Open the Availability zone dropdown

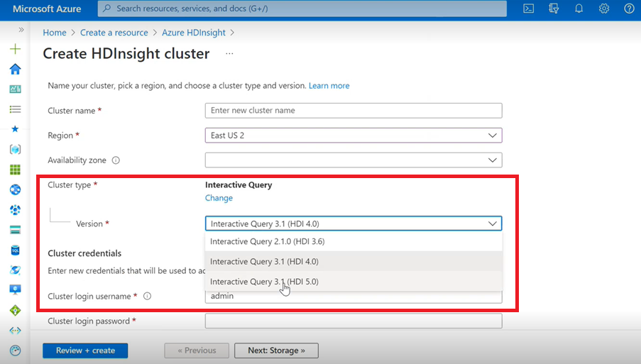point(354,160)
